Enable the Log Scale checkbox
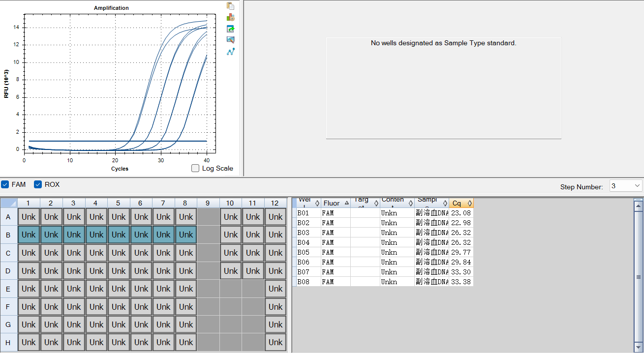The height and width of the screenshot is (353, 644). coord(195,168)
